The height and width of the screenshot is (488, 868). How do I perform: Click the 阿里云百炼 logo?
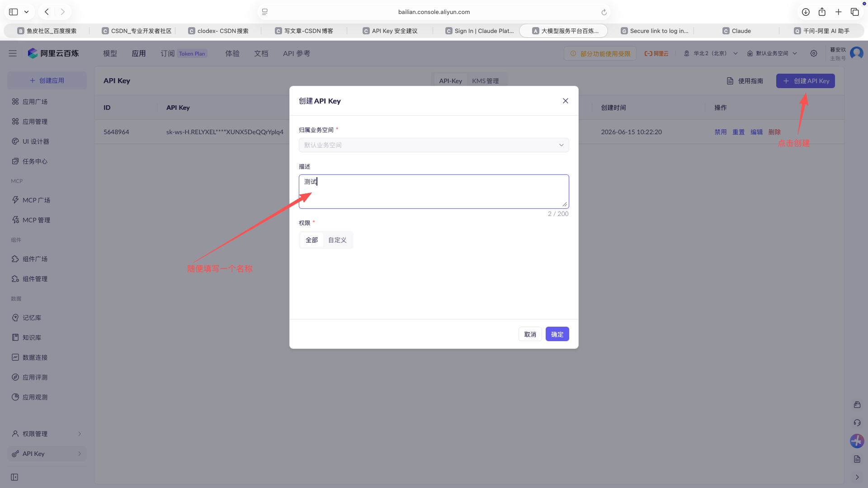pos(53,53)
